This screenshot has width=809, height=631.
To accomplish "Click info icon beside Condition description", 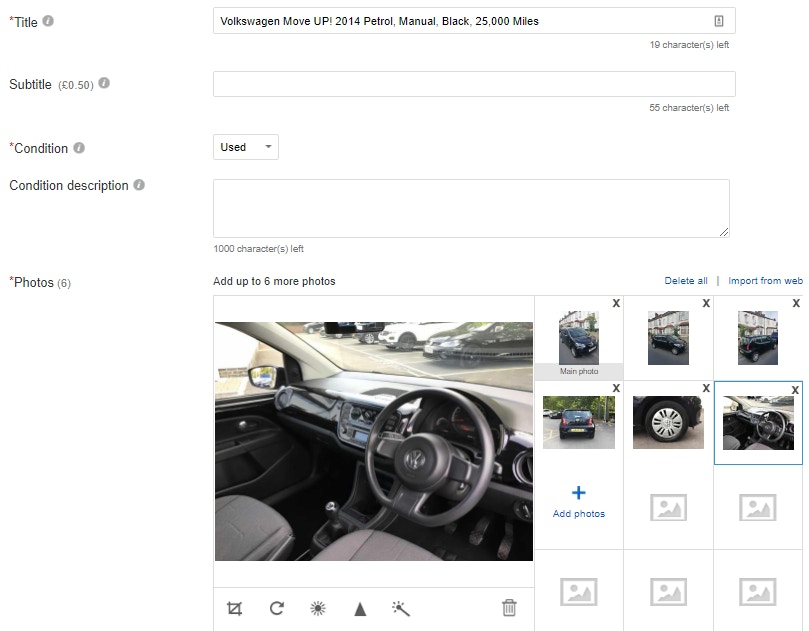I will point(139,185).
